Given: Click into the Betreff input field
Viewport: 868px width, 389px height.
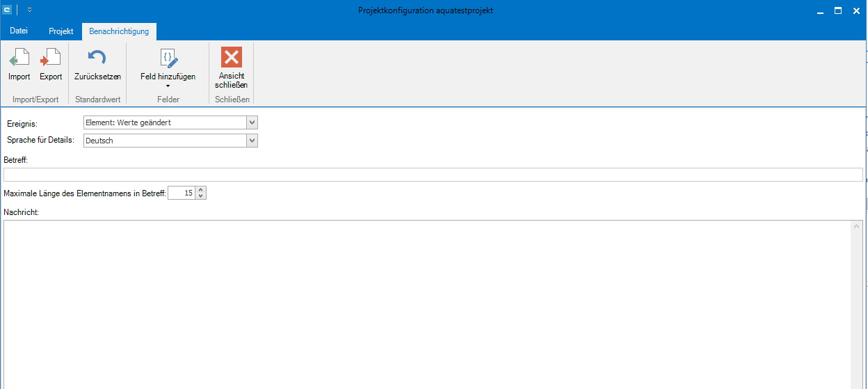Looking at the screenshot, I should 433,175.
